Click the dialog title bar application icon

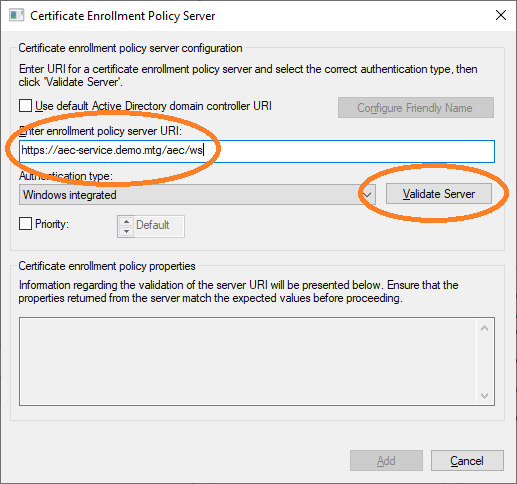pos(16,15)
